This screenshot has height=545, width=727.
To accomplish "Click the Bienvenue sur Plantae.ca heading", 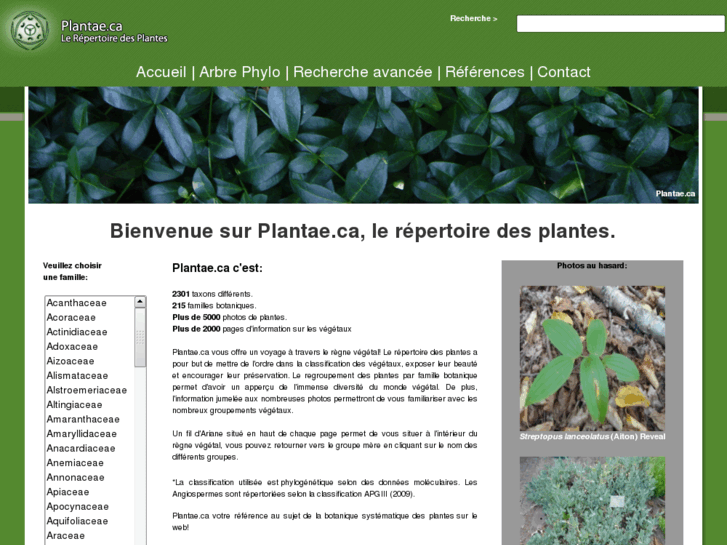I will (x=363, y=231).
